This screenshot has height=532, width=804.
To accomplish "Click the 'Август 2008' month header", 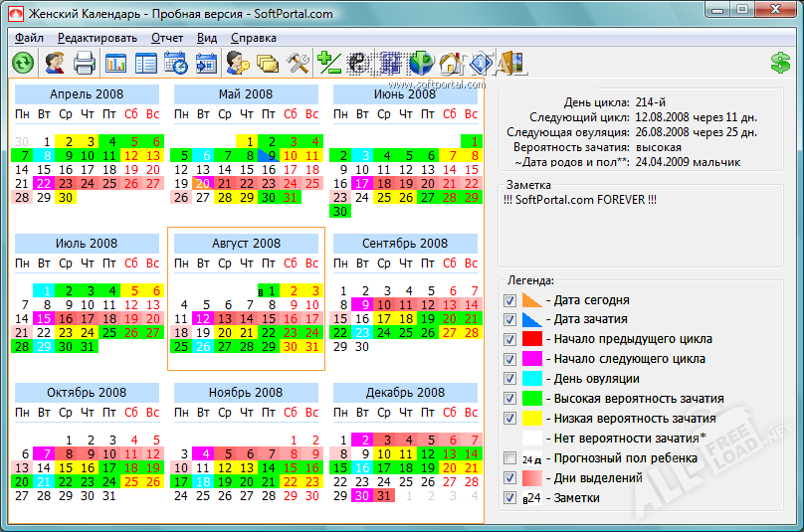I will tap(246, 244).
